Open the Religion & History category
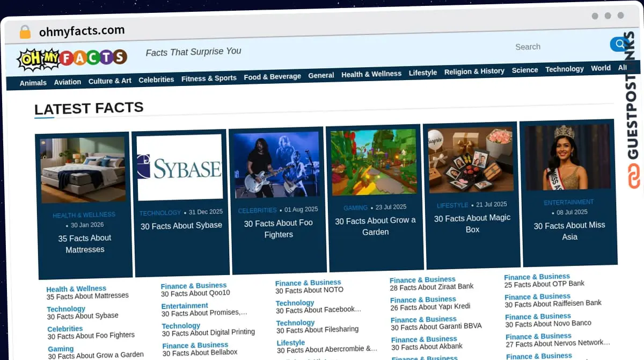Screen dimensions: 644x360 point(474,71)
